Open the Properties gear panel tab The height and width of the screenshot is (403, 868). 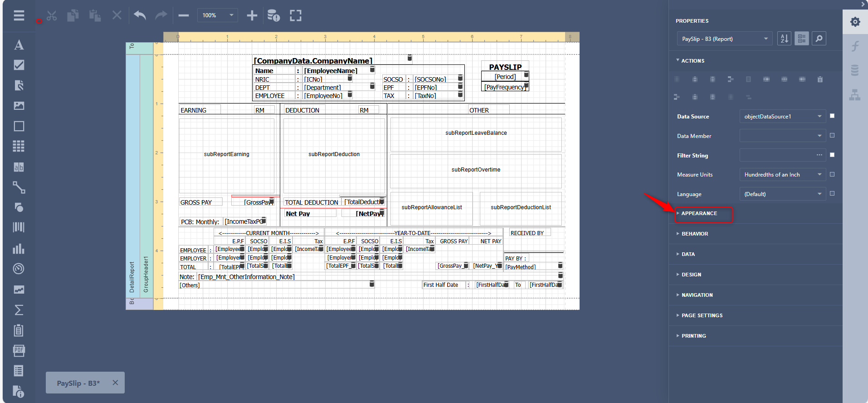[855, 22]
